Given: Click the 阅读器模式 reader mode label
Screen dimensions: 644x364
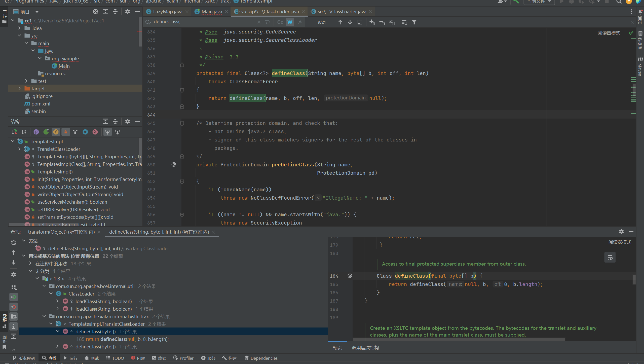Looking at the screenshot, I should pyautogui.click(x=609, y=33).
